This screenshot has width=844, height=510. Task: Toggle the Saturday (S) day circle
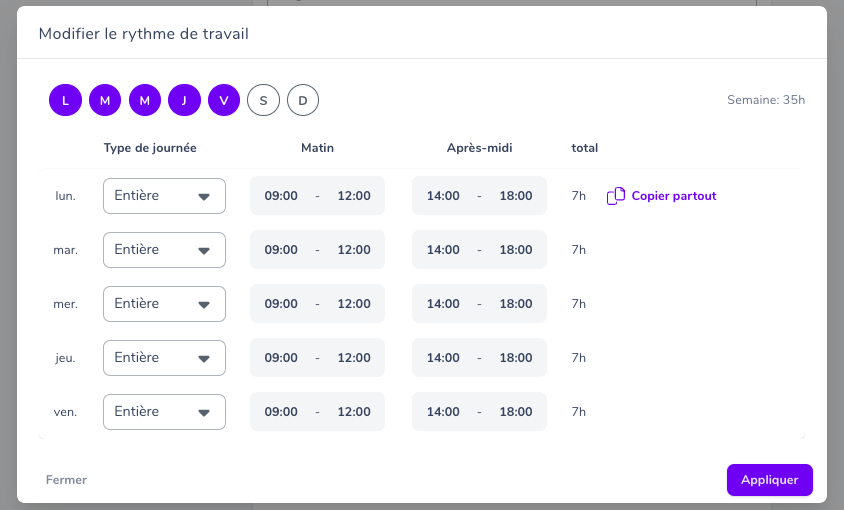click(263, 100)
